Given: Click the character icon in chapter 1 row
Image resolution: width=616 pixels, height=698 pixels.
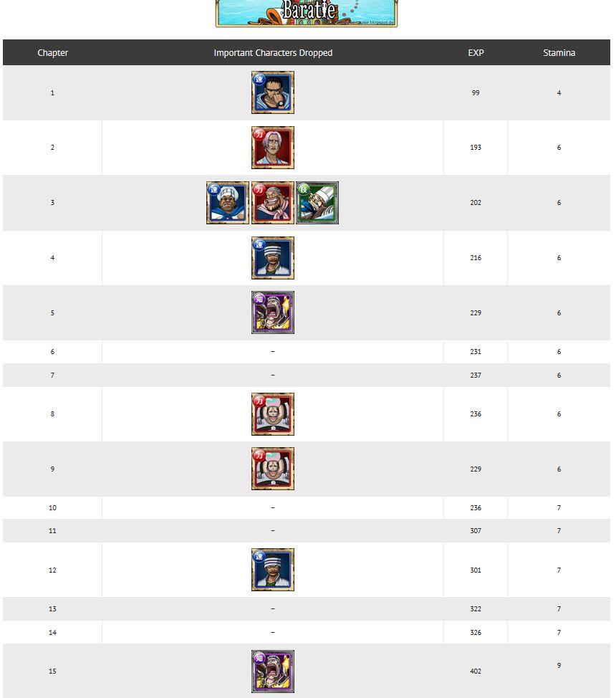Looking at the screenshot, I should pyautogui.click(x=272, y=92).
